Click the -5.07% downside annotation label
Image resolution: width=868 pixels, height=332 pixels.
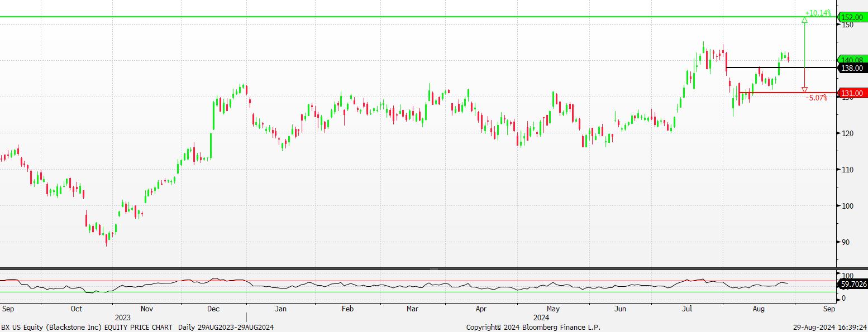click(816, 98)
